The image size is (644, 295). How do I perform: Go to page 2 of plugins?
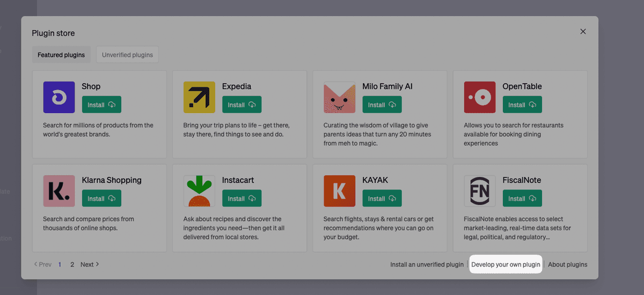[x=72, y=264]
